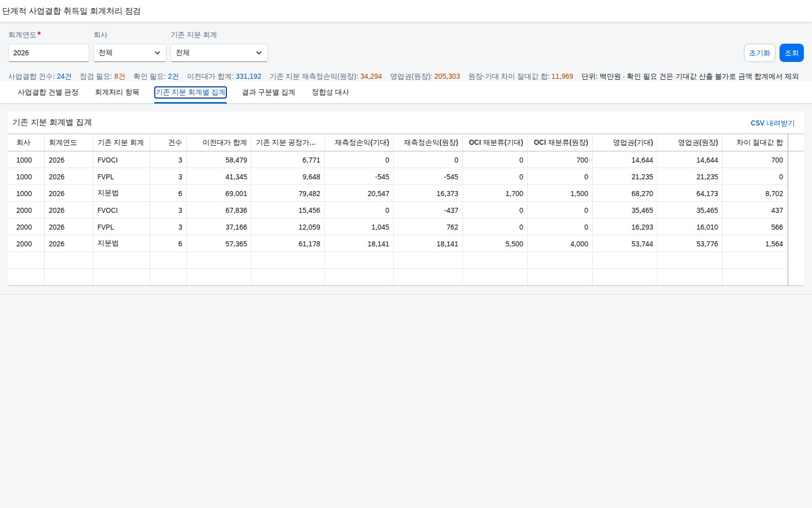This screenshot has height=508, width=812.
Task: Select the 12,059 cell
Action: 288,227
